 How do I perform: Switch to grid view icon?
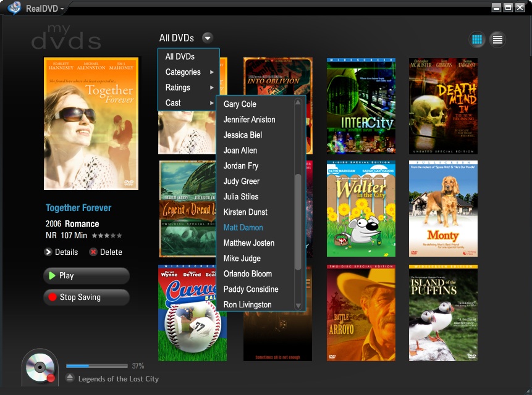[x=477, y=39]
